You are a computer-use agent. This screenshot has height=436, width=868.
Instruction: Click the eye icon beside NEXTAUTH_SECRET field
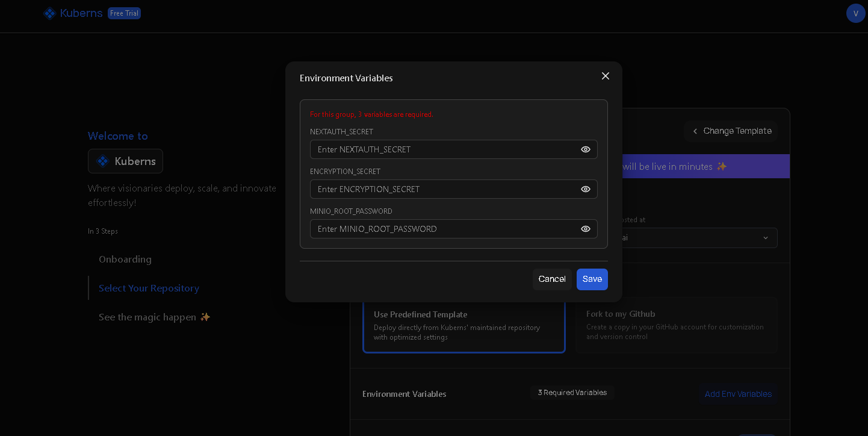pyautogui.click(x=586, y=149)
